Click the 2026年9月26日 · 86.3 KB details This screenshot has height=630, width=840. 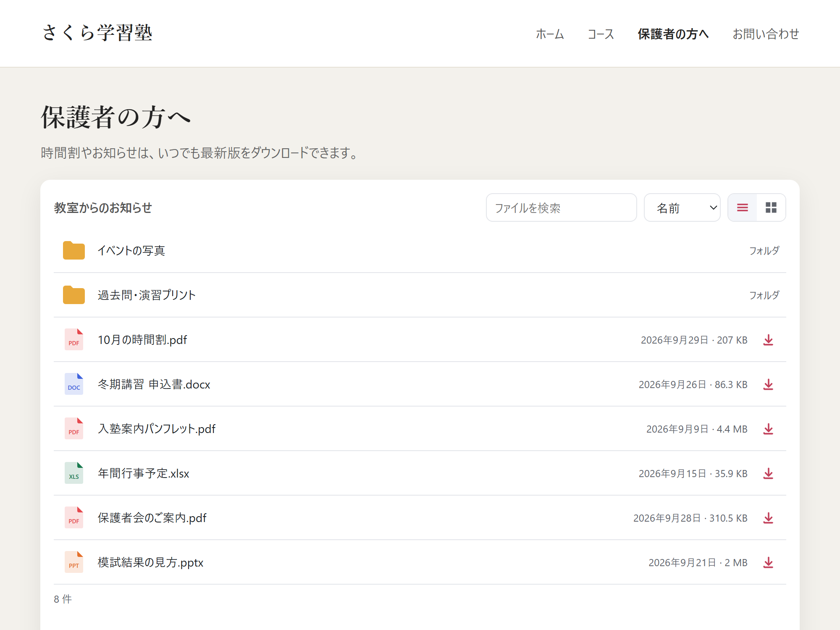[693, 385]
